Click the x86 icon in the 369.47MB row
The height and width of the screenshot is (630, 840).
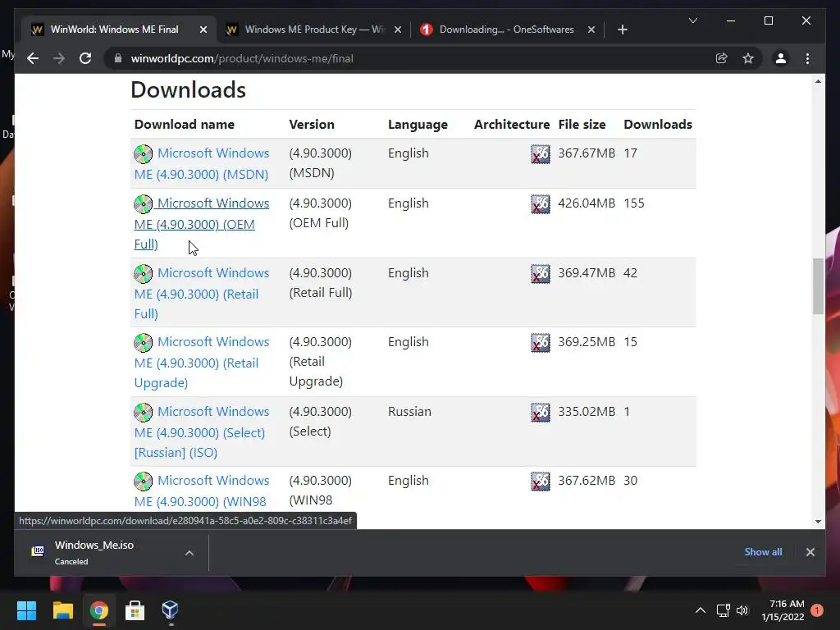point(540,273)
